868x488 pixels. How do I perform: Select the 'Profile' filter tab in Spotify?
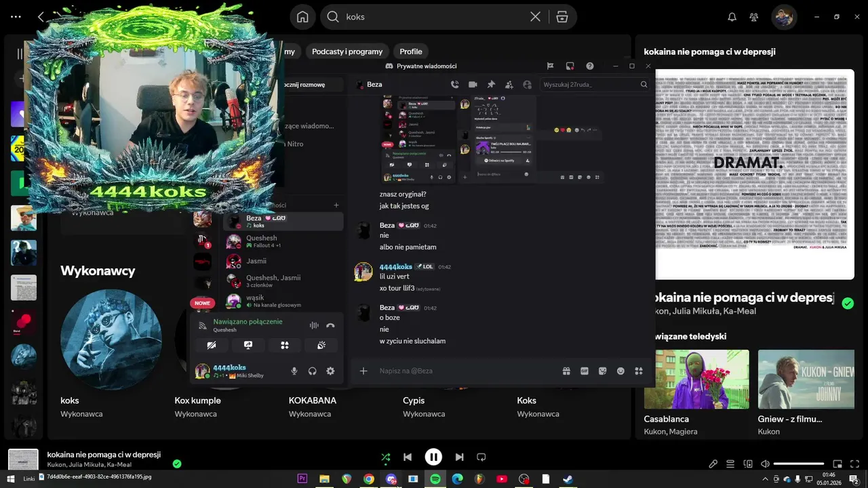411,52
